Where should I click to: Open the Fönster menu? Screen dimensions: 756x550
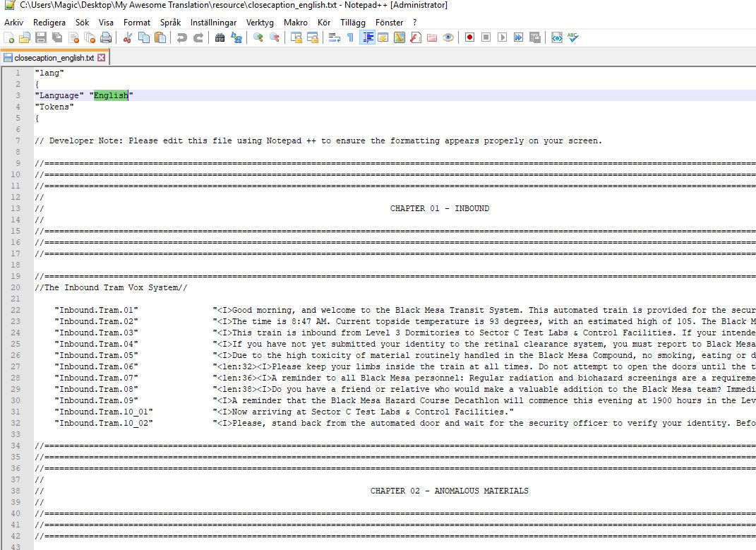(x=389, y=22)
